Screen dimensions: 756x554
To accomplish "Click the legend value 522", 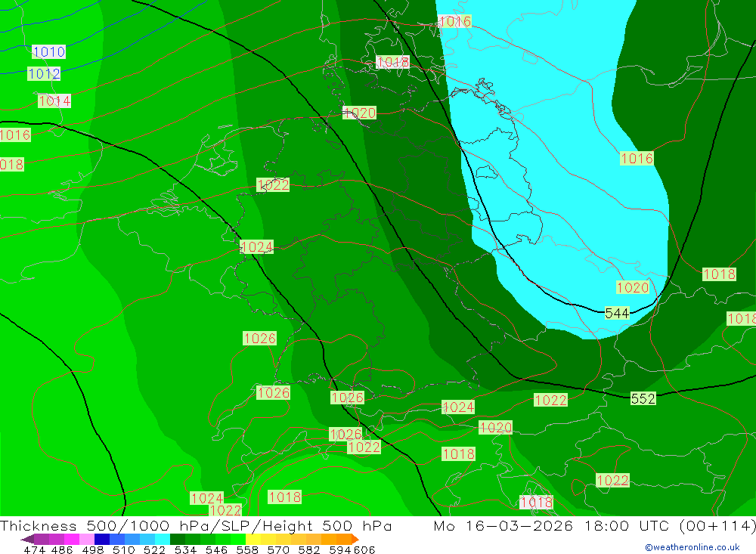I will point(154,549).
